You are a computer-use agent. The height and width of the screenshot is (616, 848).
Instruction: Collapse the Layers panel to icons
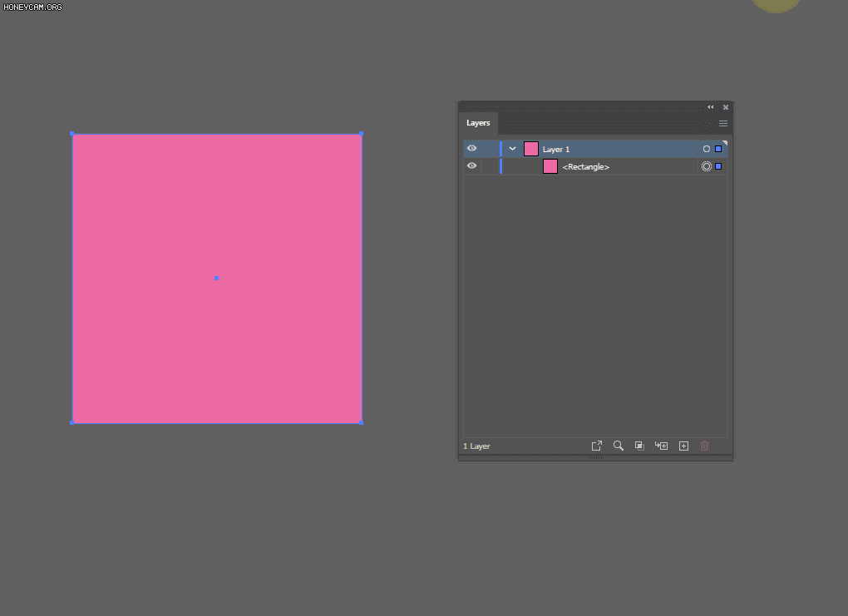click(710, 107)
